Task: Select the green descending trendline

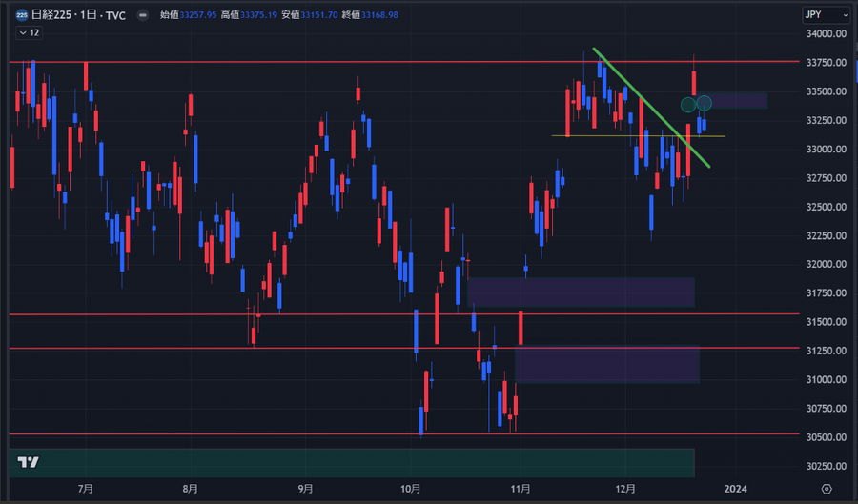Action: pyautogui.click(x=651, y=108)
